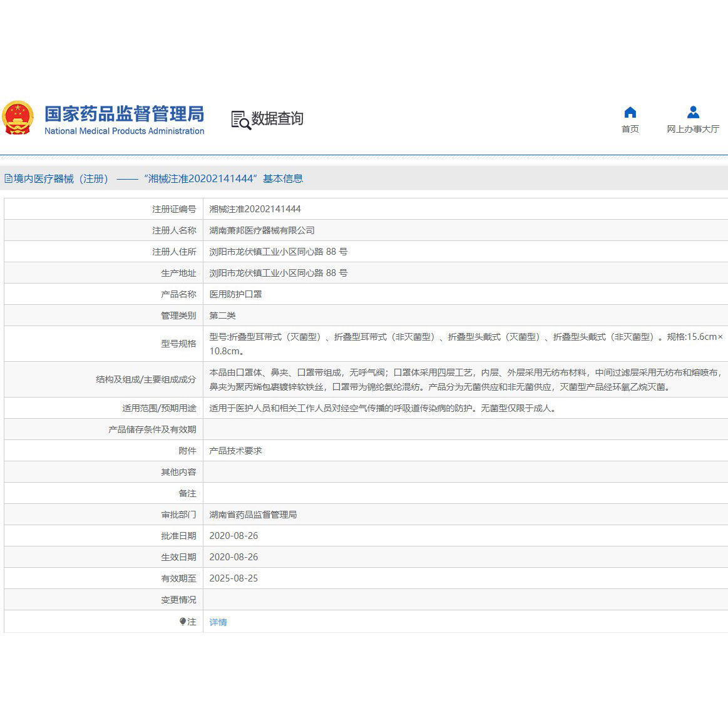Select approval department 湖南省药品监督管理局
728x728 pixels.
(254, 514)
